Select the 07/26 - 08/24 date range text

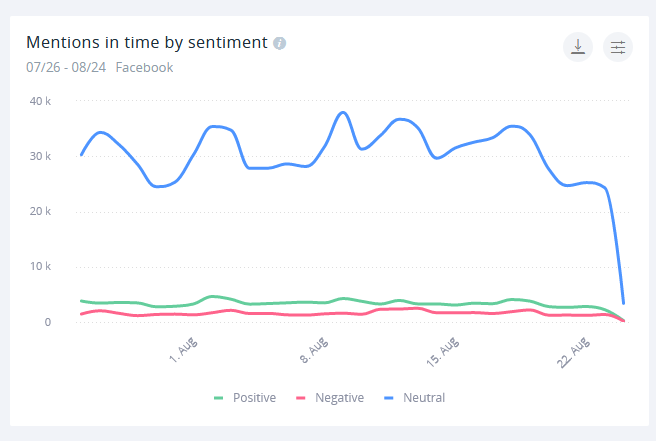[66, 68]
